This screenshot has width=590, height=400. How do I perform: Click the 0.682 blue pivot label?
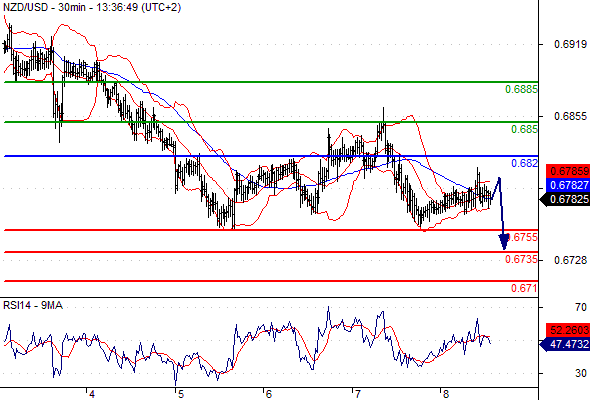[x=524, y=163]
